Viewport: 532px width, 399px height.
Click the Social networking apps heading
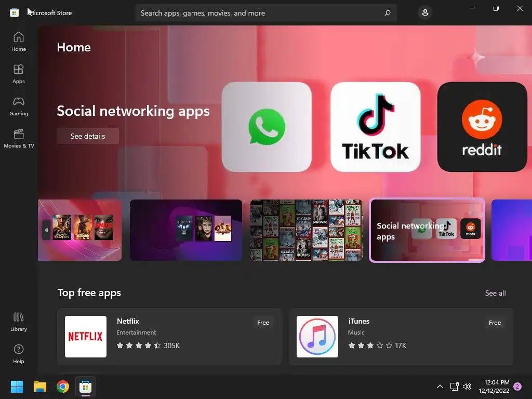point(134,111)
